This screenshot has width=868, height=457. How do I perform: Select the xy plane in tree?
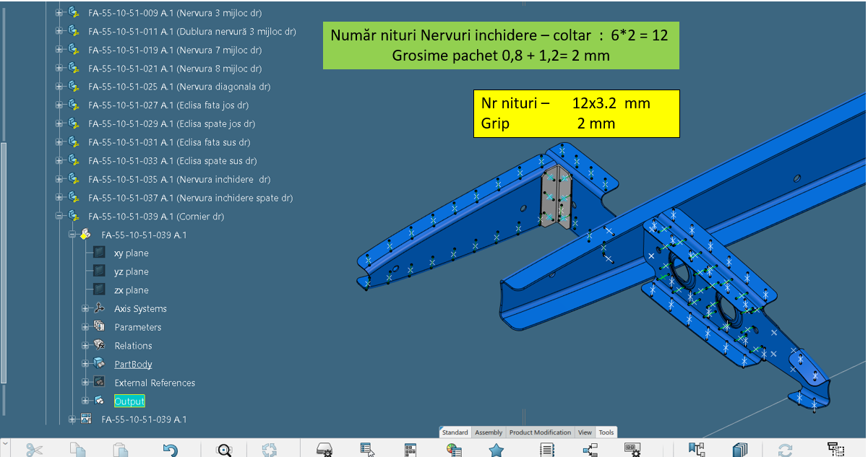131,253
